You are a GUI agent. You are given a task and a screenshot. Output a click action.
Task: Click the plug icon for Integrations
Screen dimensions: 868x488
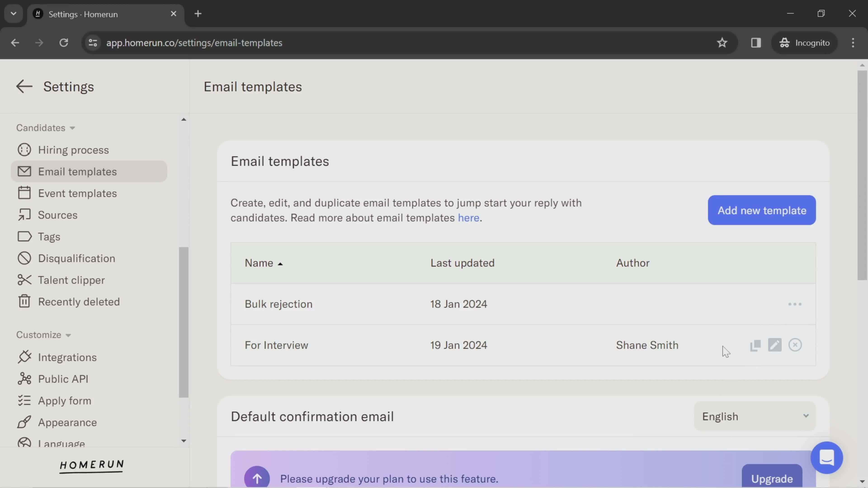[24, 357]
